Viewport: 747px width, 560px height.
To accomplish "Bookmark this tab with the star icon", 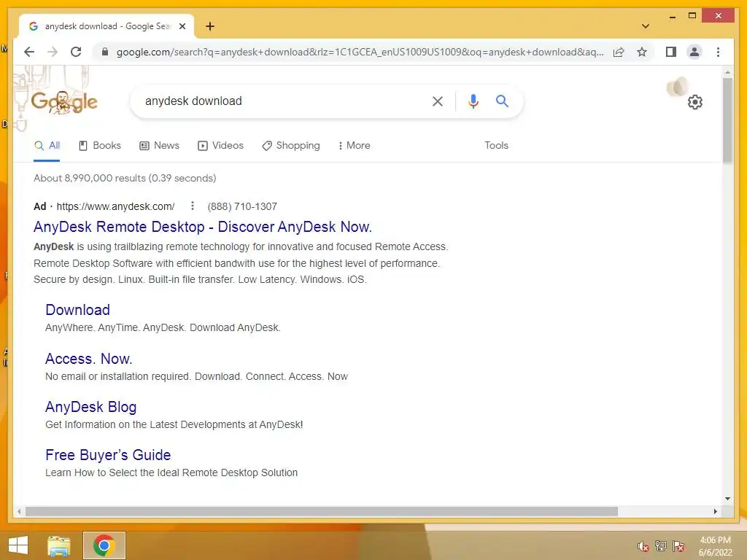I will click(x=642, y=52).
